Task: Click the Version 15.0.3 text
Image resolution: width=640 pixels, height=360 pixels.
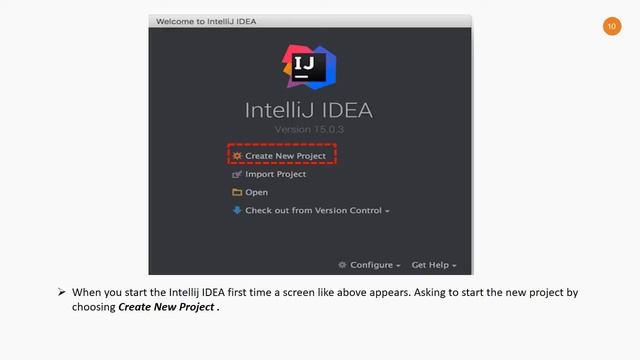Action: 309,130
